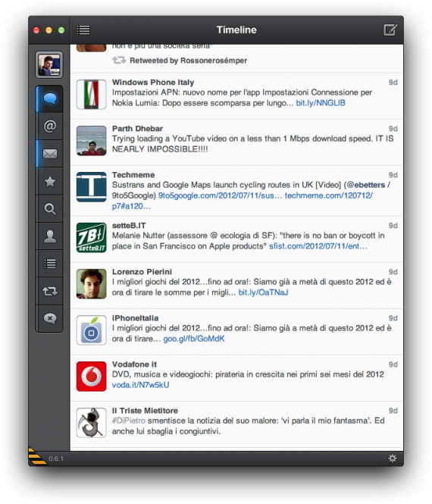Click the 9d timestamp on Parth Dhebar tweet
Screen dimensions: 432x504
(393, 129)
